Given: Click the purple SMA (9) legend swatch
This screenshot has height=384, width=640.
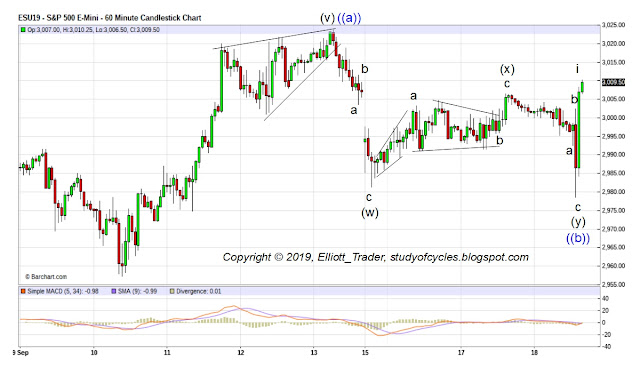Looking at the screenshot, I should (113, 291).
